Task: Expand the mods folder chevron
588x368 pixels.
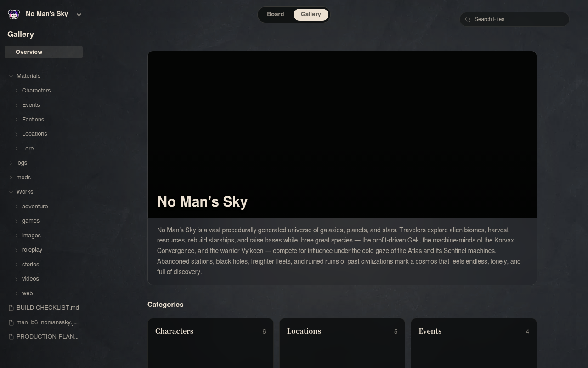Action: (x=11, y=178)
